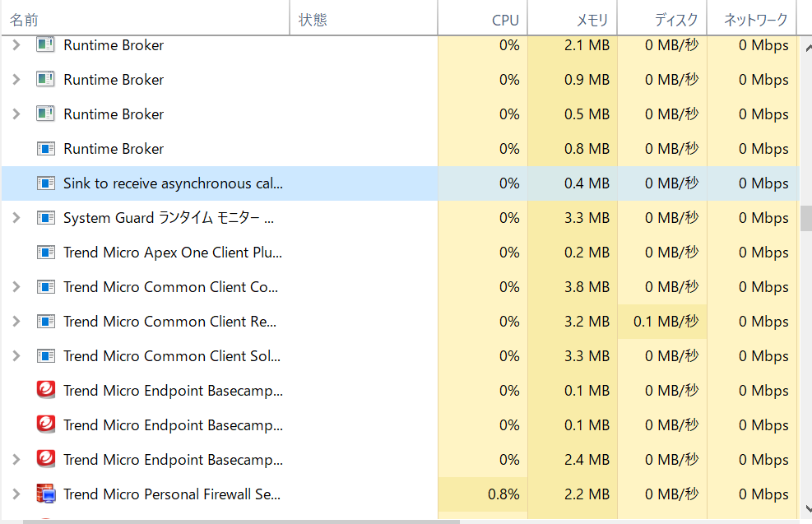Expand Trend Micro Common Client Re... process

pos(16,322)
